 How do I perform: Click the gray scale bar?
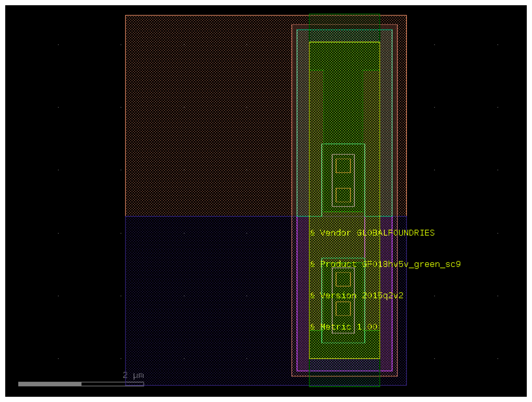pos(81,384)
